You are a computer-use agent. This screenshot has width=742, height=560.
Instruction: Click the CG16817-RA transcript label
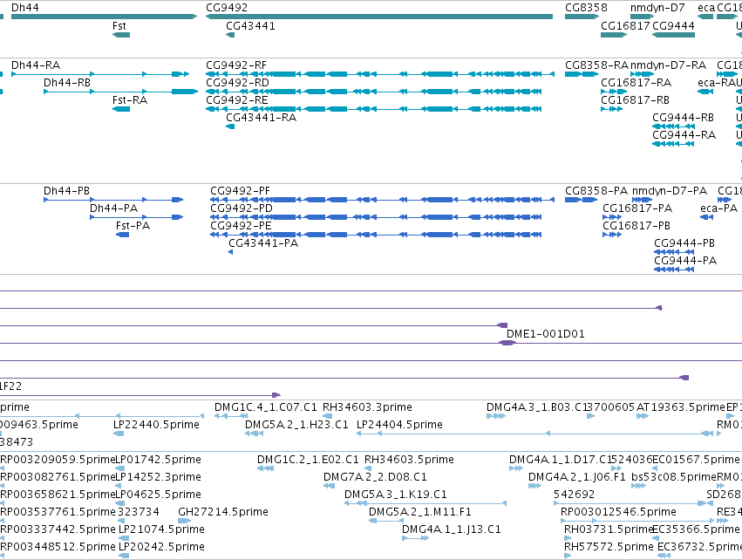tap(636, 83)
